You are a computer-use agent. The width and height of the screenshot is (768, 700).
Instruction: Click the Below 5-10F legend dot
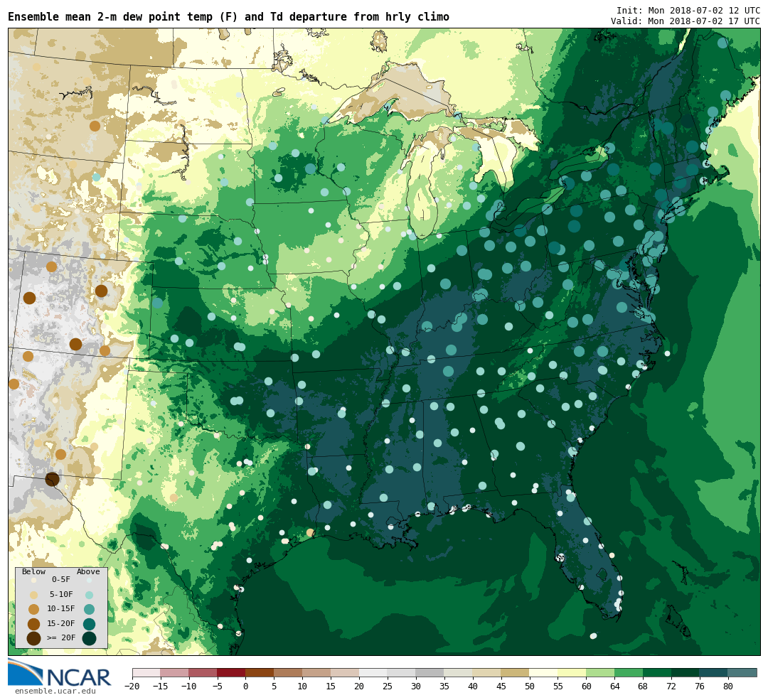tap(33, 595)
